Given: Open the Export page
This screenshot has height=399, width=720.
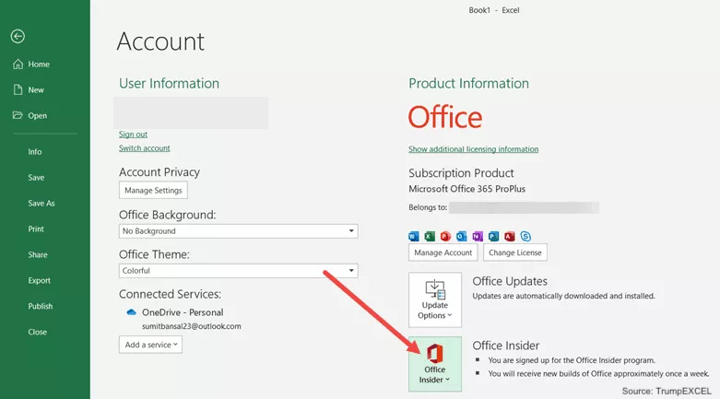Looking at the screenshot, I should coord(39,280).
